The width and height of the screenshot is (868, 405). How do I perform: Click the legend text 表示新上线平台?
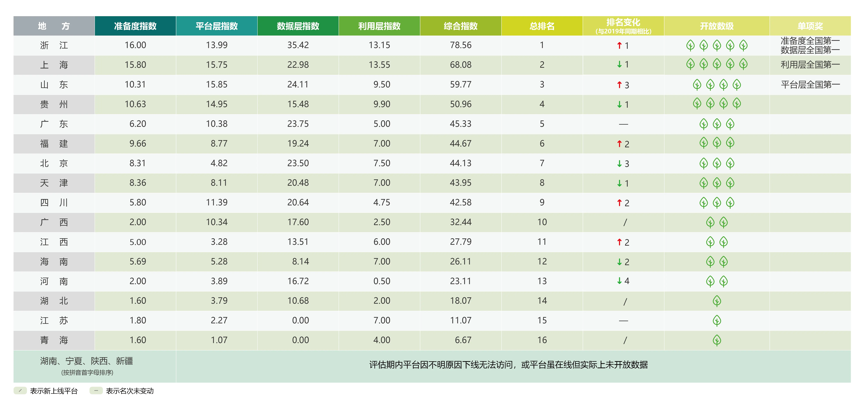click(54, 391)
